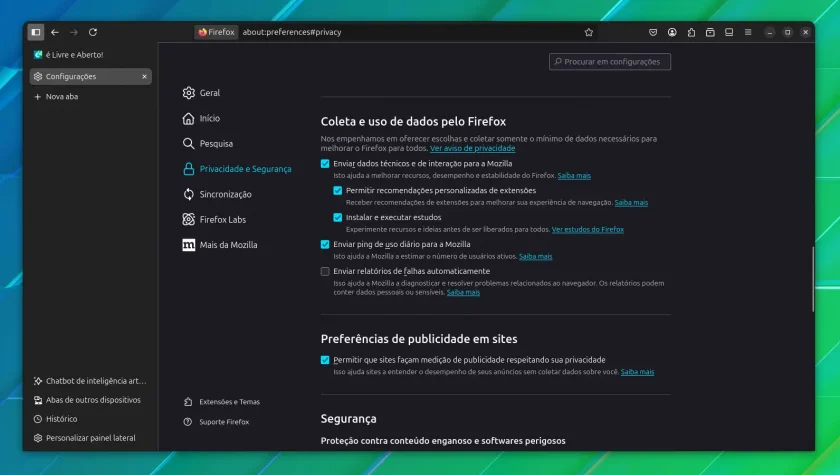Uncheck Permitir recomendações personalizadas de extensões

click(x=338, y=191)
